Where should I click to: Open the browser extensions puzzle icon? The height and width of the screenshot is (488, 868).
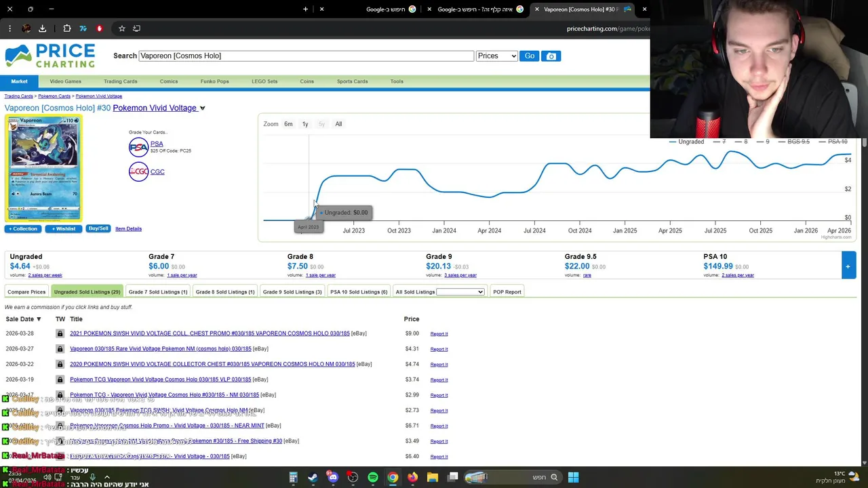(x=67, y=28)
